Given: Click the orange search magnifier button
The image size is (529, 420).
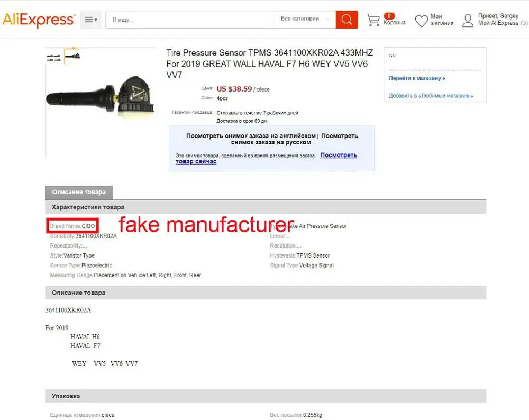Looking at the screenshot, I should pos(346,20).
